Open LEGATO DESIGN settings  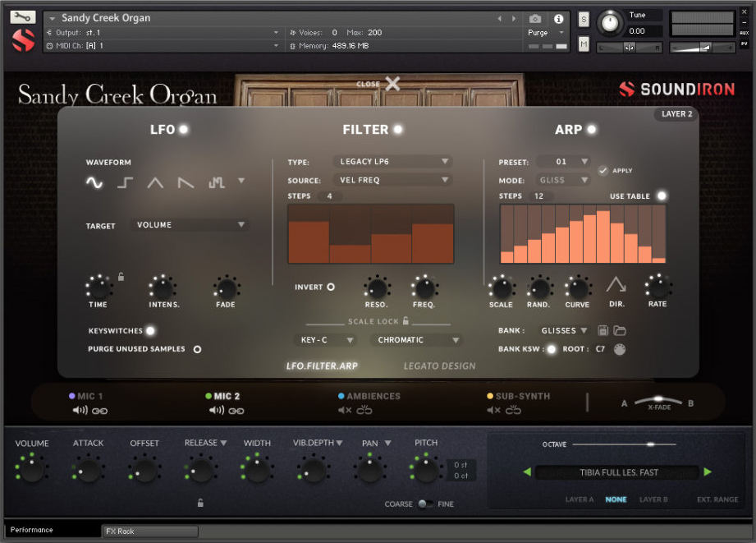(x=439, y=366)
